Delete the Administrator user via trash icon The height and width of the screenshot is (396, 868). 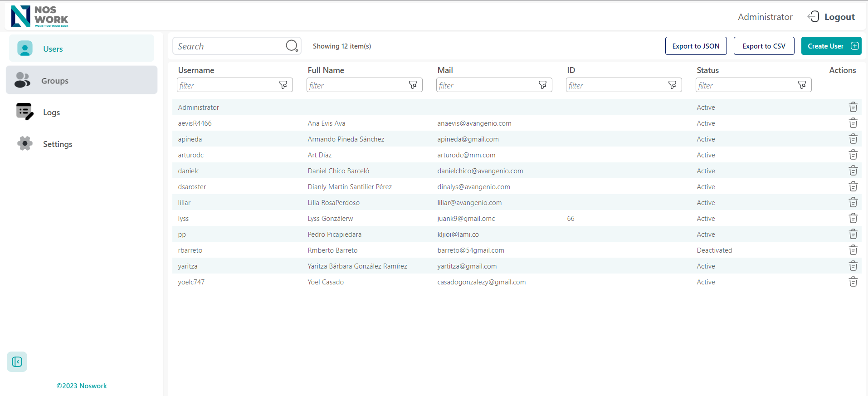pyautogui.click(x=853, y=107)
